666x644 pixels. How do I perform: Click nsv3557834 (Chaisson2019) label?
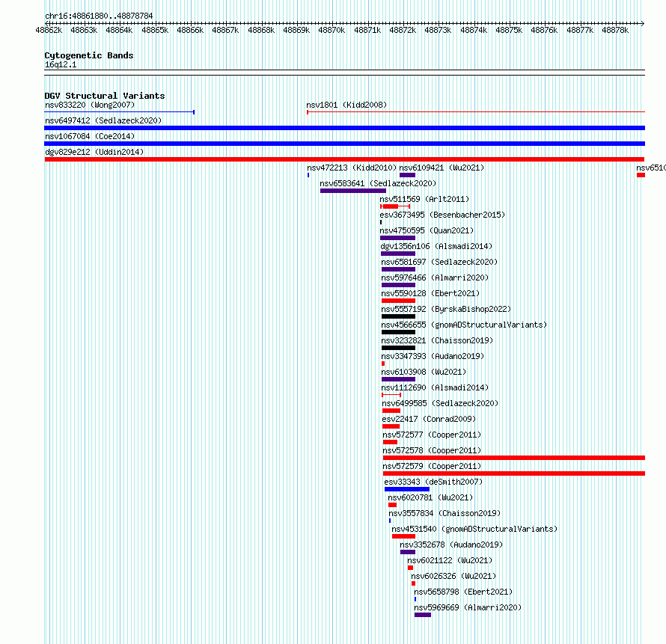click(x=444, y=513)
